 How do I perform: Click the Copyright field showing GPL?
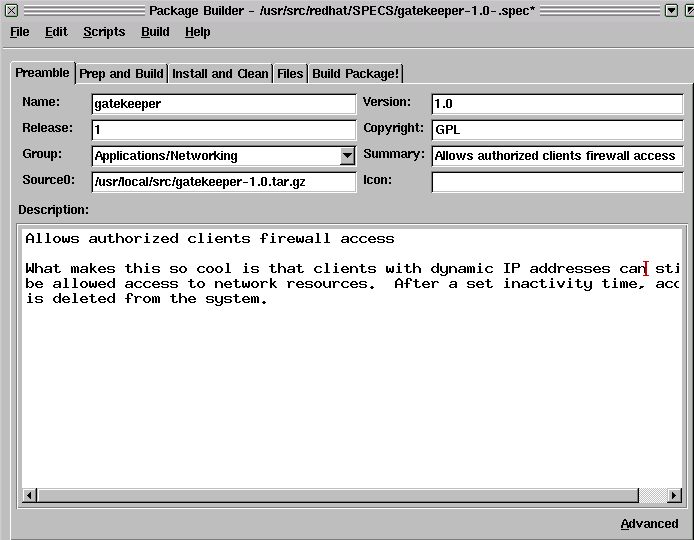[557, 130]
